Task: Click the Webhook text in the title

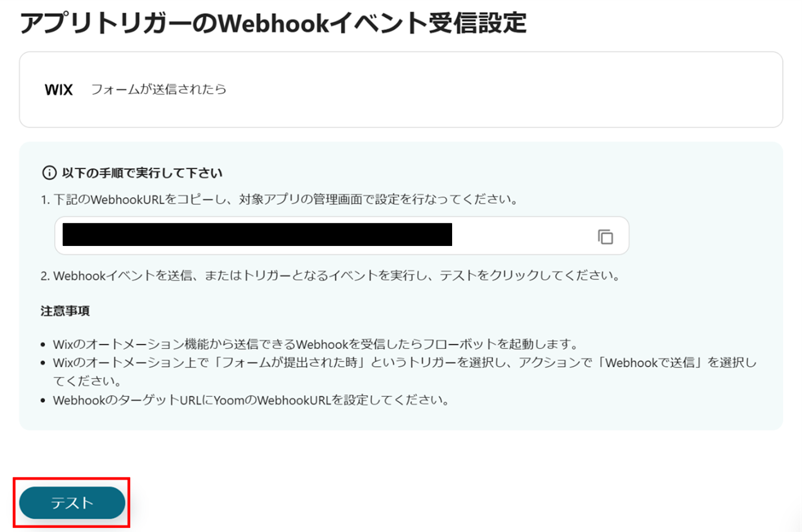Action: (x=274, y=23)
